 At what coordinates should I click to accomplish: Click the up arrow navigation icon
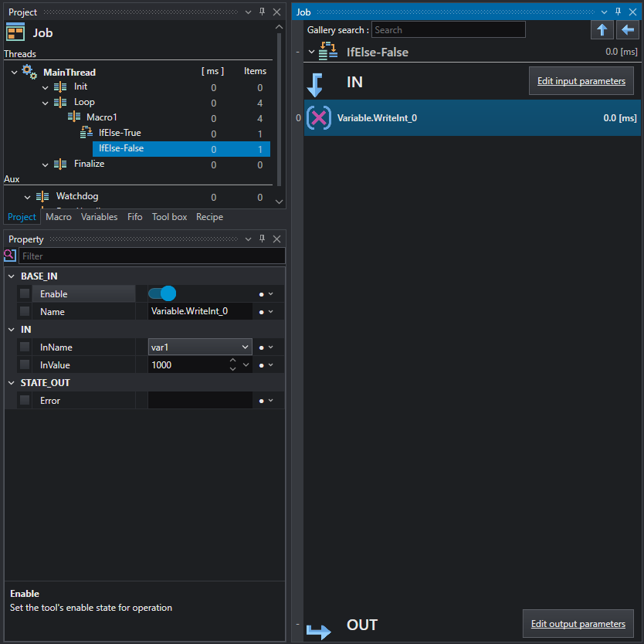coord(602,30)
